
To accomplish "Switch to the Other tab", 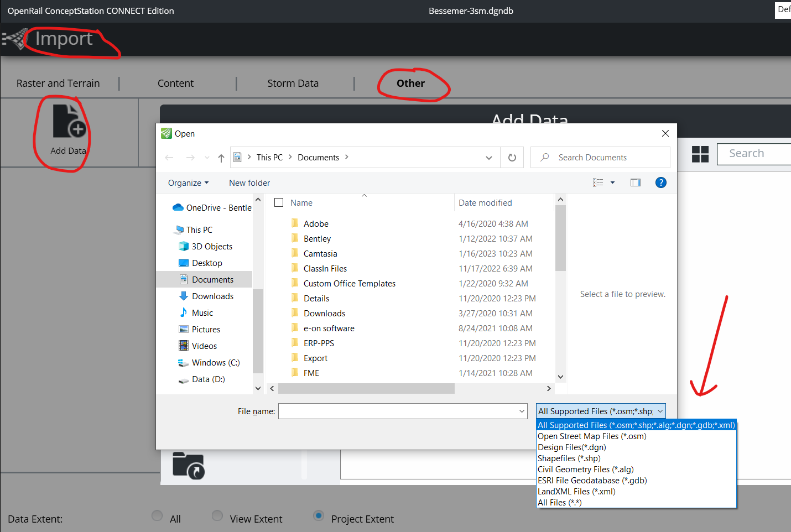I will pyautogui.click(x=410, y=84).
